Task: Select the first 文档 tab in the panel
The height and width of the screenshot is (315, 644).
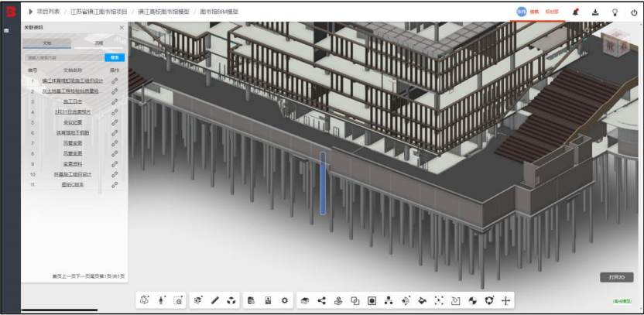Action: click(x=46, y=43)
